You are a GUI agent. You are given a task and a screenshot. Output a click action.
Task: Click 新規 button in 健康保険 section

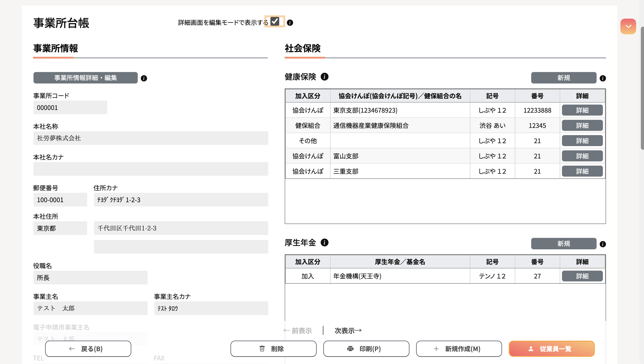563,78
